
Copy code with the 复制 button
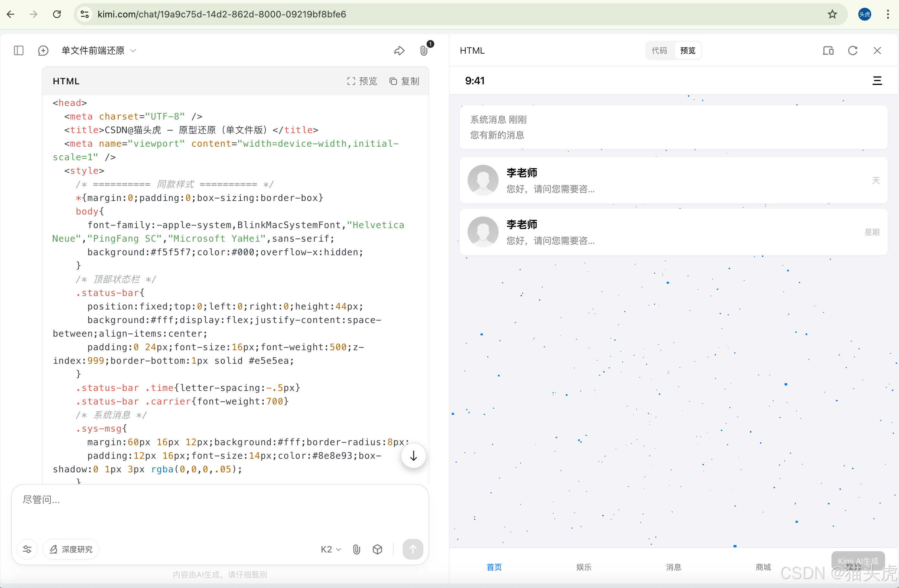tap(404, 81)
